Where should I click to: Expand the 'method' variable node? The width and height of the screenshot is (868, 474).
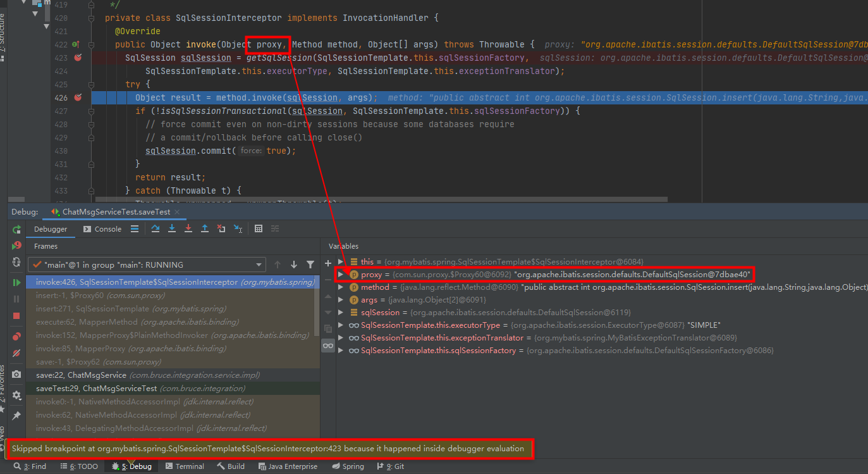(341, 287)
